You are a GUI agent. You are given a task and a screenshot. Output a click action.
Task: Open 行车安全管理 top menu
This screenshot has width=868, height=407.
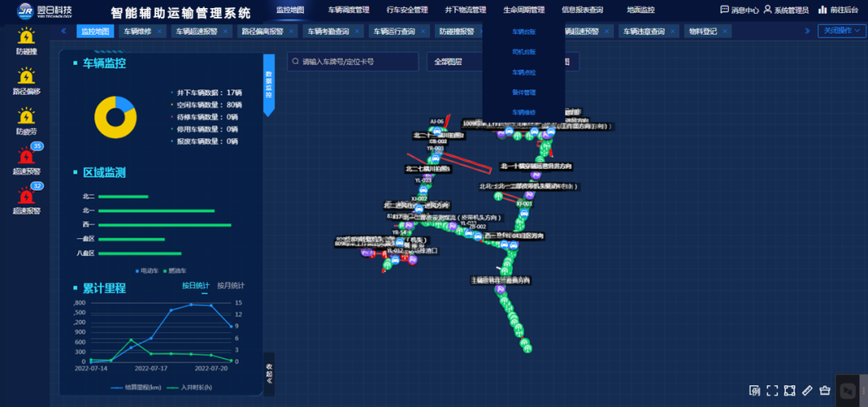(407, 10)
